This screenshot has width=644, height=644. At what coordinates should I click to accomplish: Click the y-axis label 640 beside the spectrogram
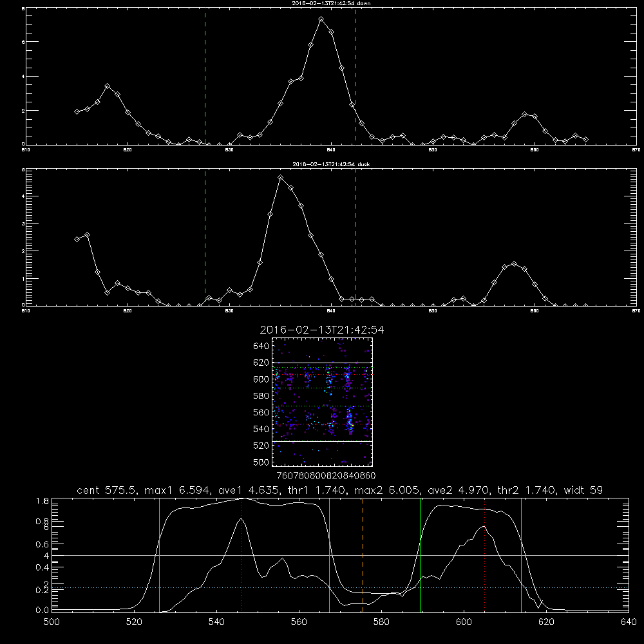(261, 346)
